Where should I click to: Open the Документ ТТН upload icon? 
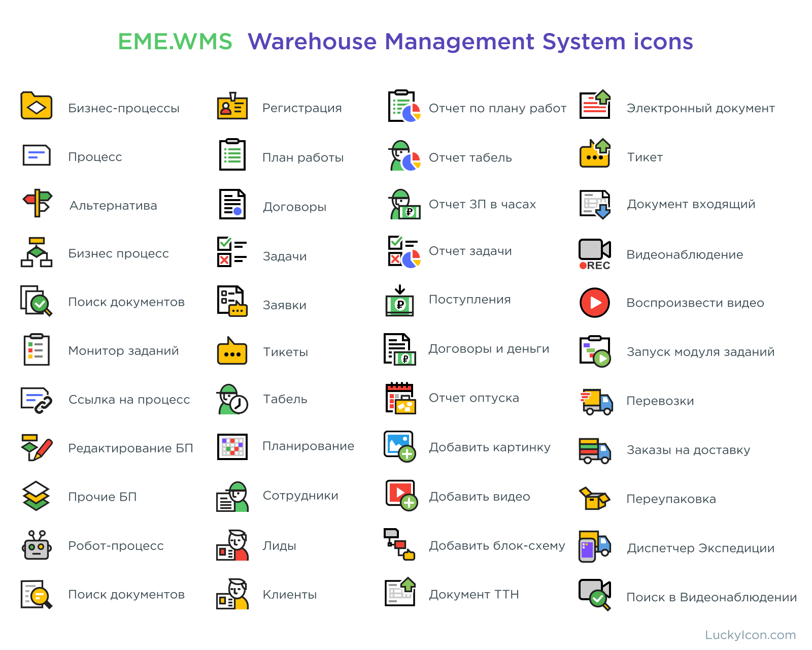(x=400, y=592)
